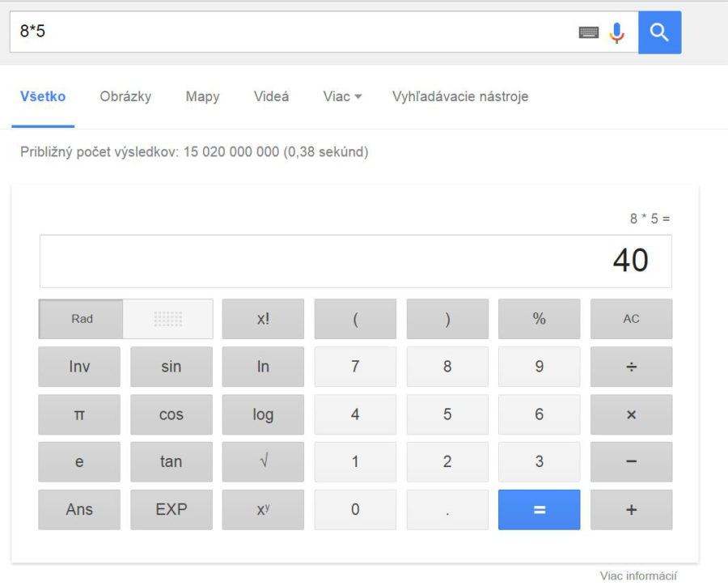Start voice search with microphone icon
This screenshot has height=586, width=728.
[x=617, y=32]
